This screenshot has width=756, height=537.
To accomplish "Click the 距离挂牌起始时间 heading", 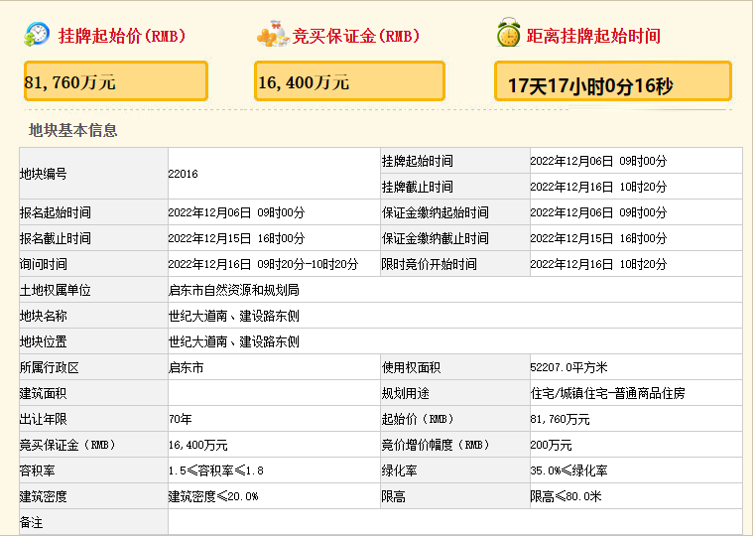I will (593, 36).
